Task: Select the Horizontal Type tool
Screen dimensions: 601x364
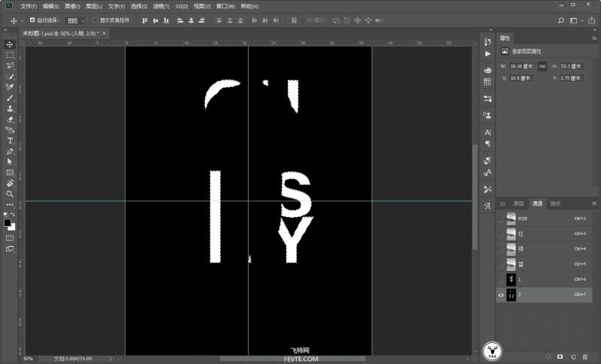Action: tap(11, 140)
